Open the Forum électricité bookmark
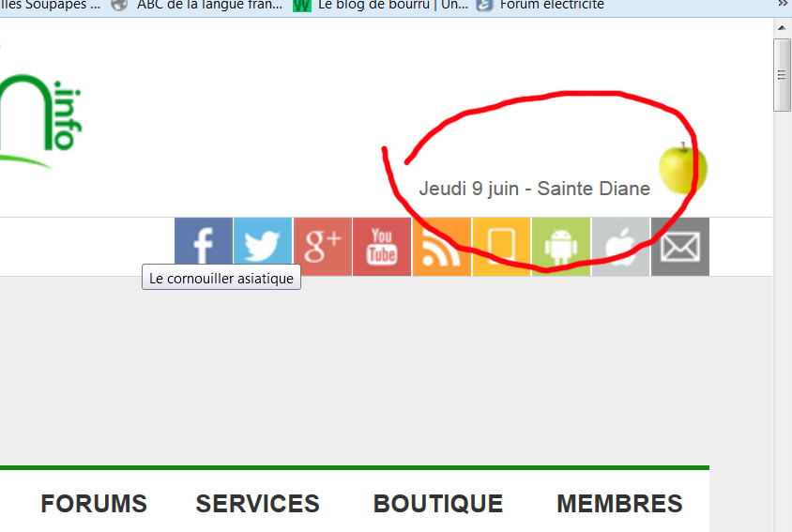The height and width of the screenshot is (532, 792). (541, 5)
